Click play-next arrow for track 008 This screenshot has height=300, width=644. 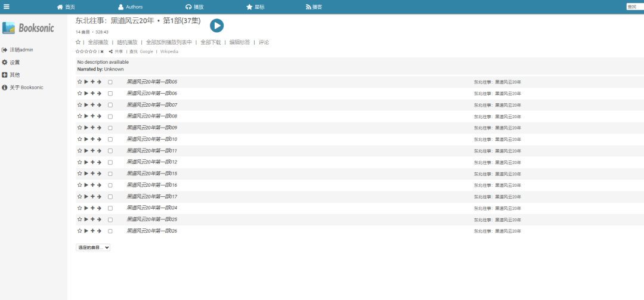(99, 116)
